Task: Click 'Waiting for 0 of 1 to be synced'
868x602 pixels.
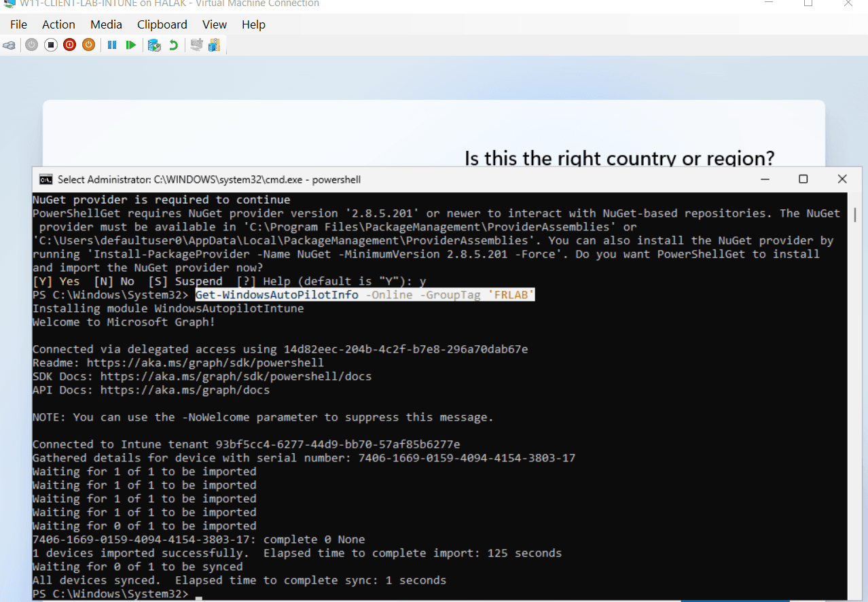Action: (x=137, y=567)
